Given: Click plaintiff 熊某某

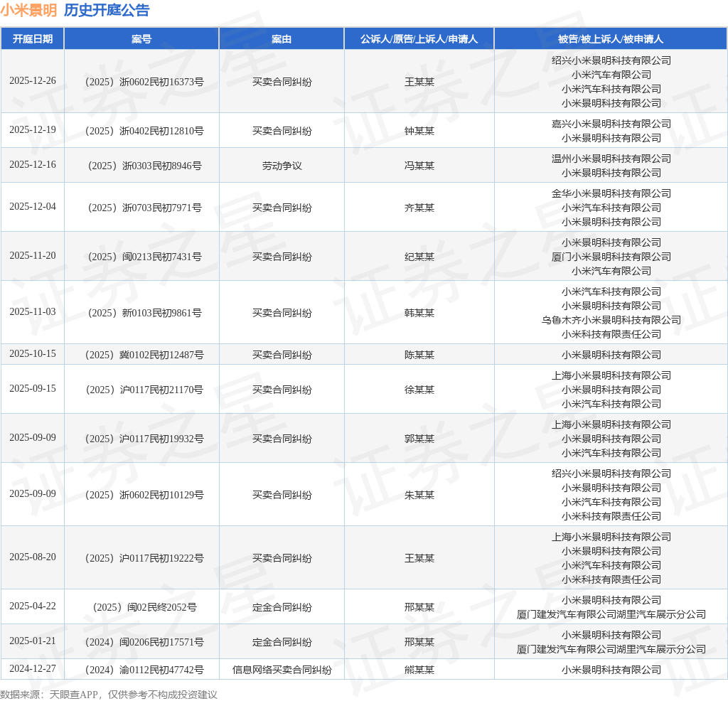Looking at the screenshot, I should 419,670.
